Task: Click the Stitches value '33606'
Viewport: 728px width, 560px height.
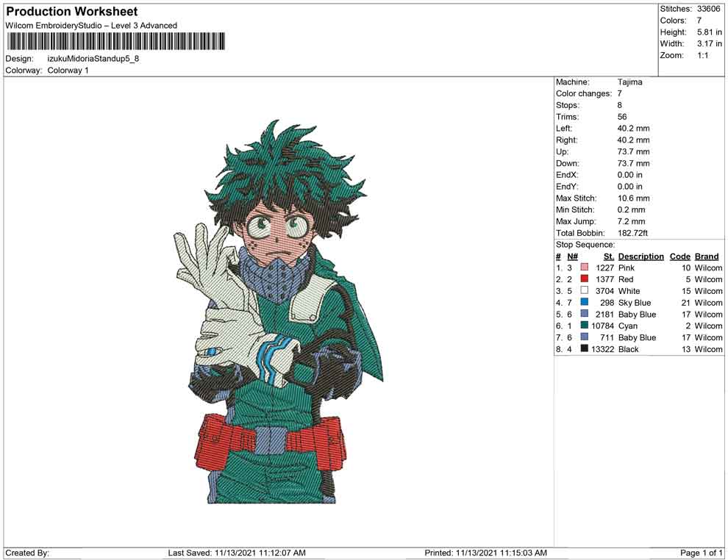Action: tap(708, 9)
